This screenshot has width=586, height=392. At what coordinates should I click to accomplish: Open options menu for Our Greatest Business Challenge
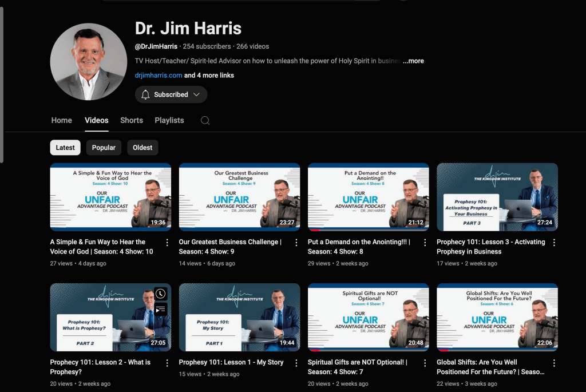point(296,243)
